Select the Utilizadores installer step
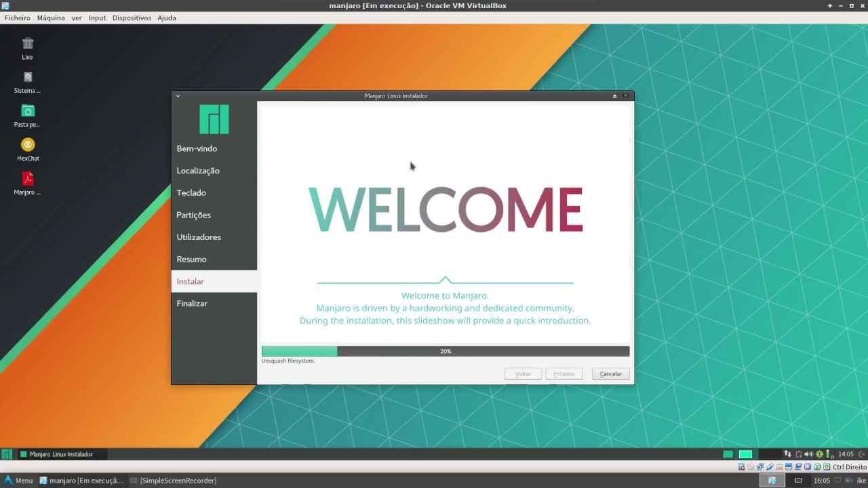The image size is (868, 488). click(x=214, y=237)
